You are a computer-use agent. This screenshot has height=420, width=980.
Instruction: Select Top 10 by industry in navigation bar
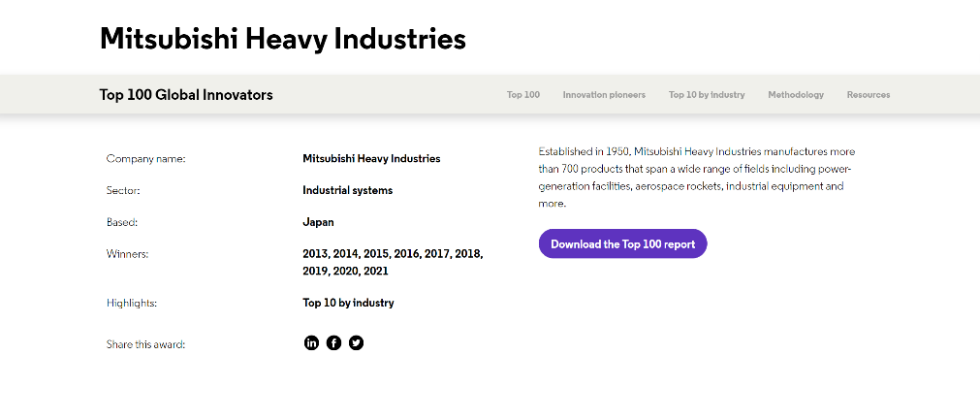point(707,95)
